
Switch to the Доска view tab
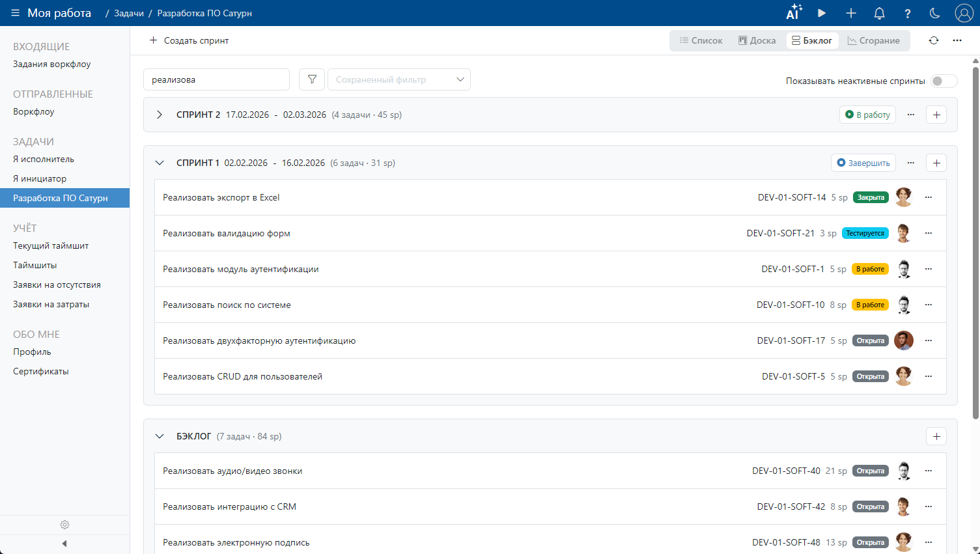pos(757,40)
